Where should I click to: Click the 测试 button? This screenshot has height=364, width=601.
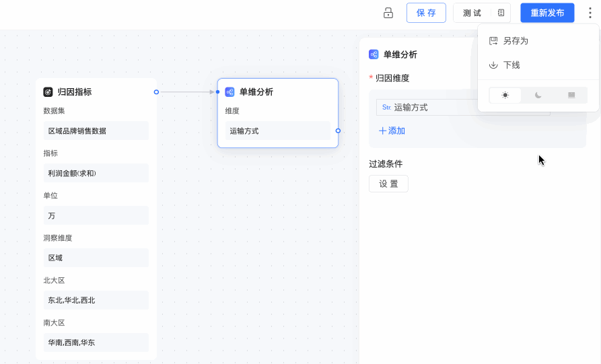coord(472,13)
